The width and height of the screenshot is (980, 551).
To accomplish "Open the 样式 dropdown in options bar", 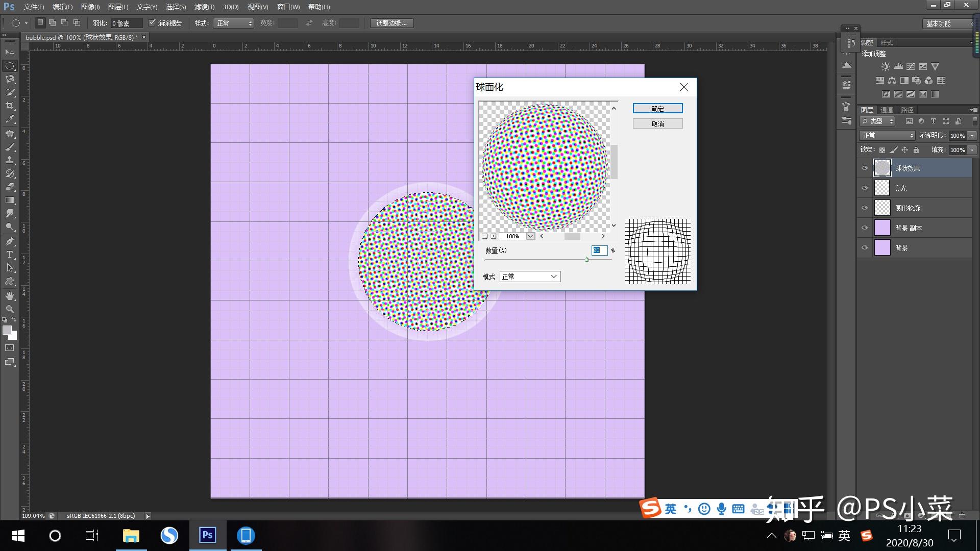I will [x=234, y=23].
